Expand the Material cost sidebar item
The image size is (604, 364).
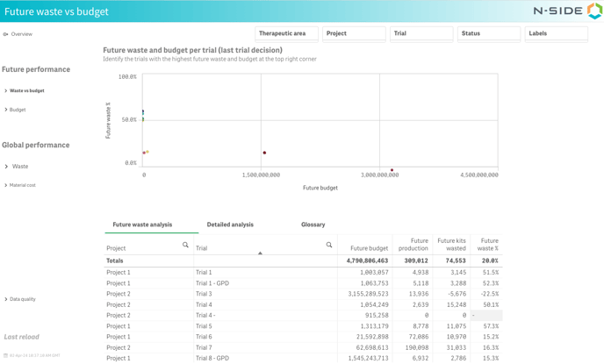point(22,185)
